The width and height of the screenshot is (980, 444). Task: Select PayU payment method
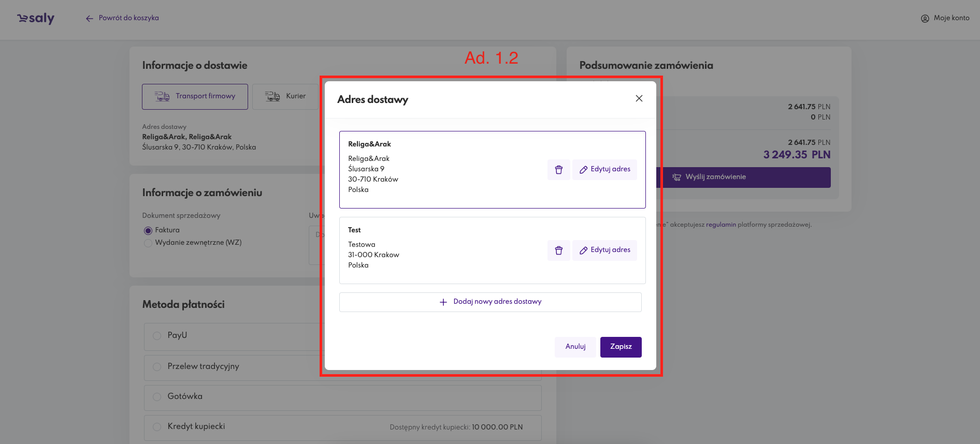point(157,336)
